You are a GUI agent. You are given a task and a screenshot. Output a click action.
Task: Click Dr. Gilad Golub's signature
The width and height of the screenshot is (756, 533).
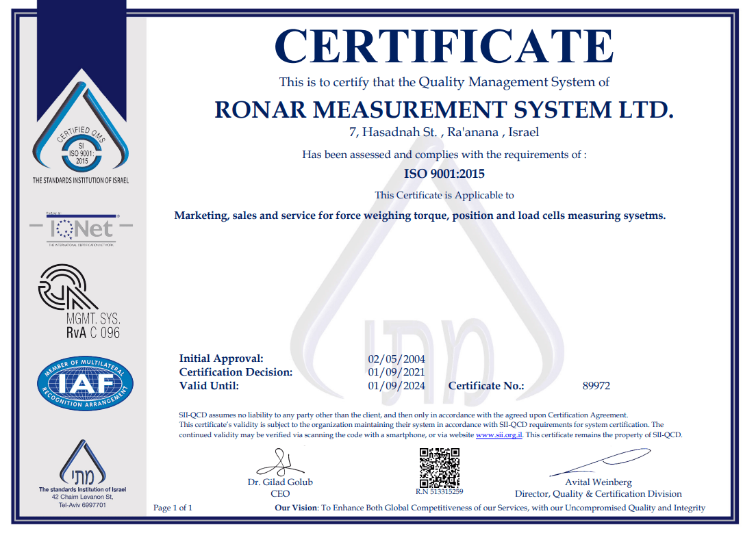pyautogui.click(x=280, y=462)
